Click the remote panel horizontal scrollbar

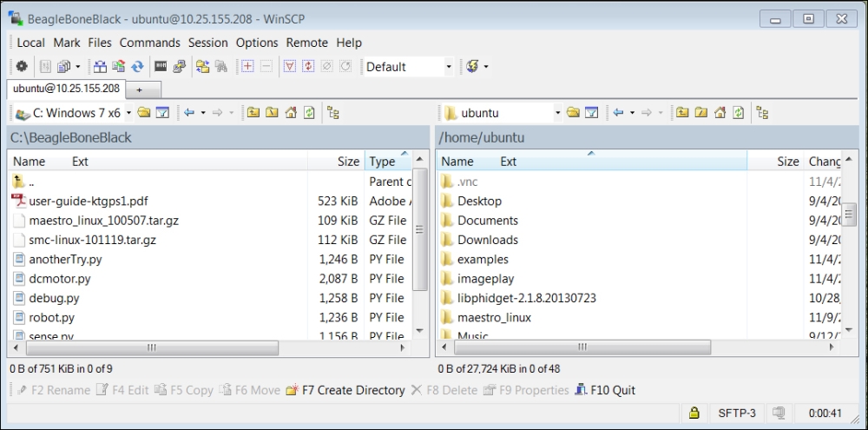[582, 348]
